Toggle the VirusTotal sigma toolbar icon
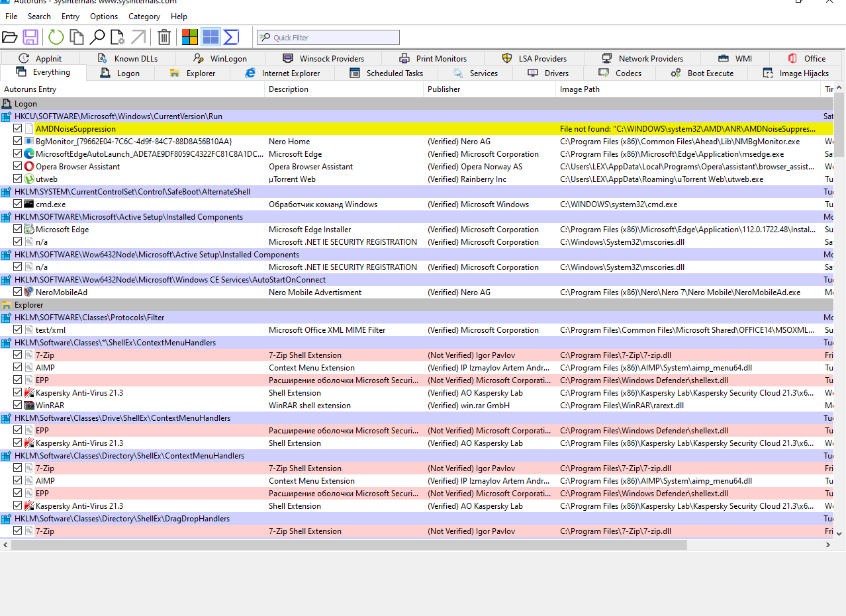This screenshot has width=846, height=616. [231, 37]
